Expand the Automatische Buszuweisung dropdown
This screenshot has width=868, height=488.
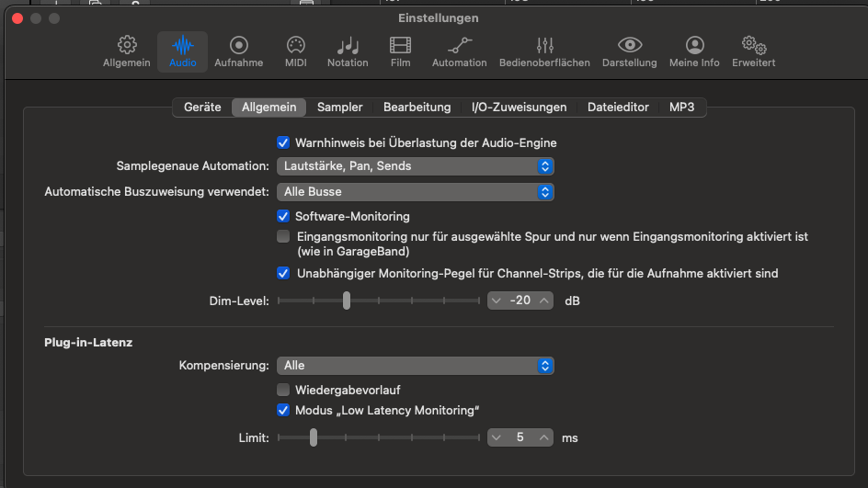[416, 192]
